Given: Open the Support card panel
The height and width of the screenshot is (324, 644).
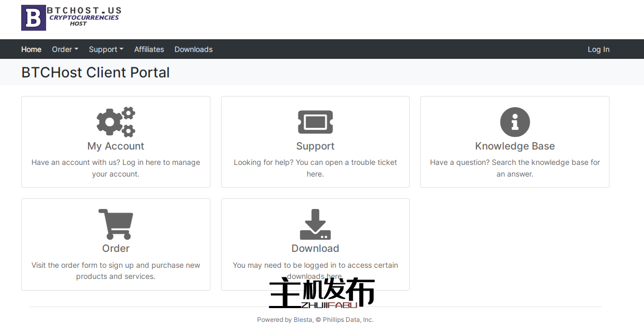Looking at the screenshot, I should click(315, 141).
